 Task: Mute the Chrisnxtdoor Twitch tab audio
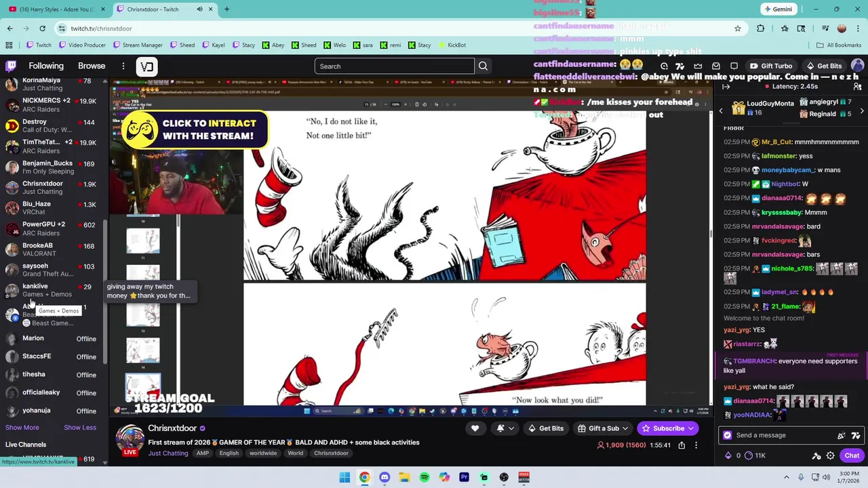199,9
